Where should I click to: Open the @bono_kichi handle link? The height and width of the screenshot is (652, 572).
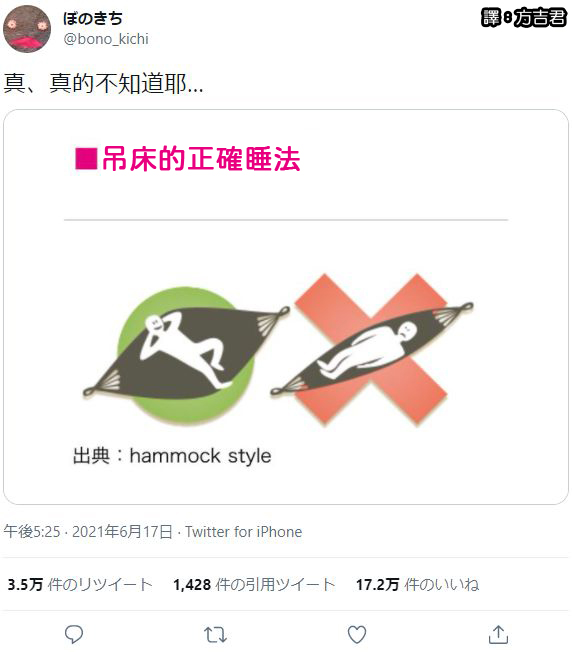click(106, 39)
